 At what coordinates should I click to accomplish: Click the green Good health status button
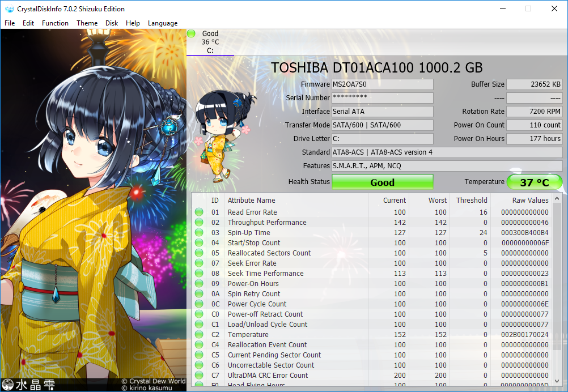[383, 182]
